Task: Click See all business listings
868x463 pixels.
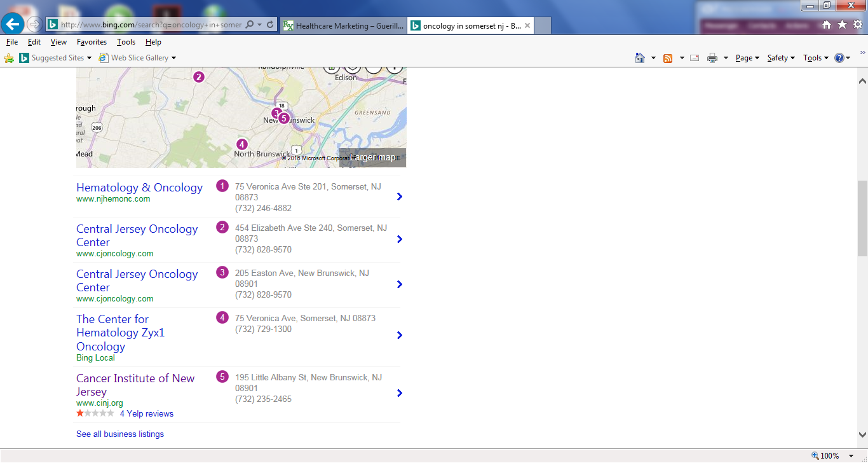Action: coord(120,434)
